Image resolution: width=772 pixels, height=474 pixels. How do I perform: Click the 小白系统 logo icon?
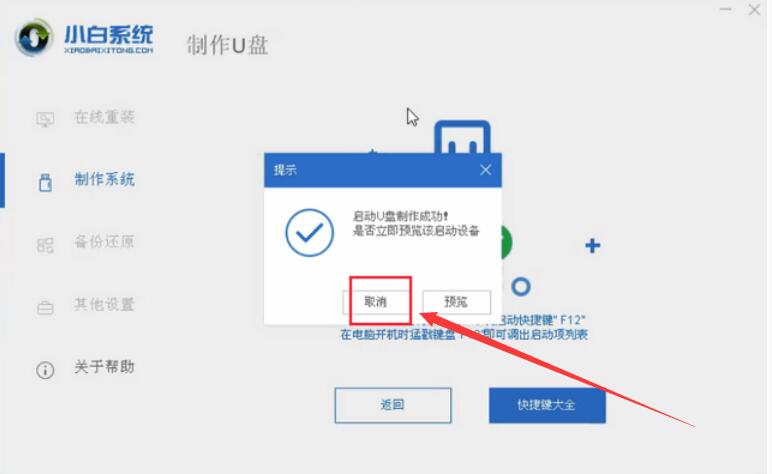pyautogui.click(x=33, y=37)
